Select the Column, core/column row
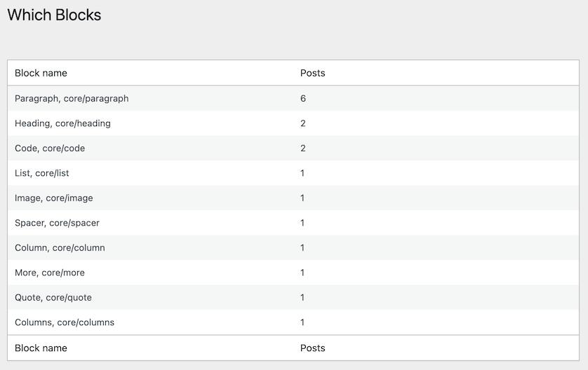 pos(293,247)
